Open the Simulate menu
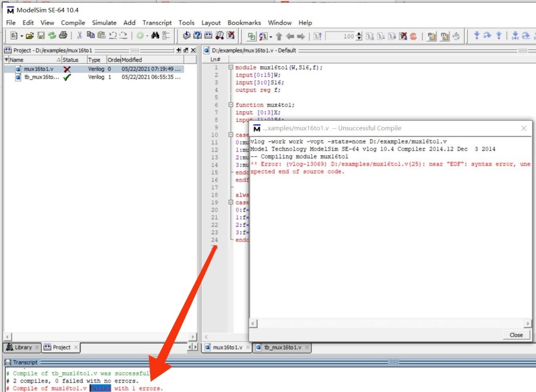 [104, 23]
